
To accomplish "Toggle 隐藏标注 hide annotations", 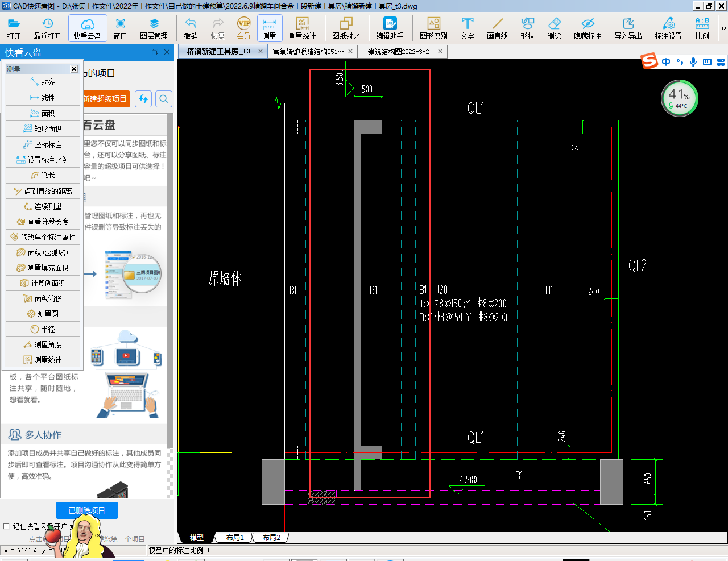I will click(588, 28).
